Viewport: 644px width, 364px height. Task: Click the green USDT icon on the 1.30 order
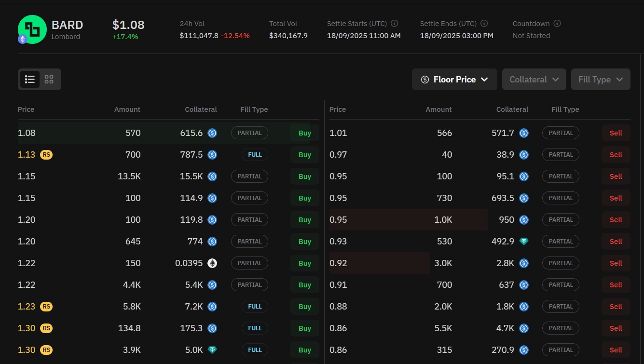point(212,350)
